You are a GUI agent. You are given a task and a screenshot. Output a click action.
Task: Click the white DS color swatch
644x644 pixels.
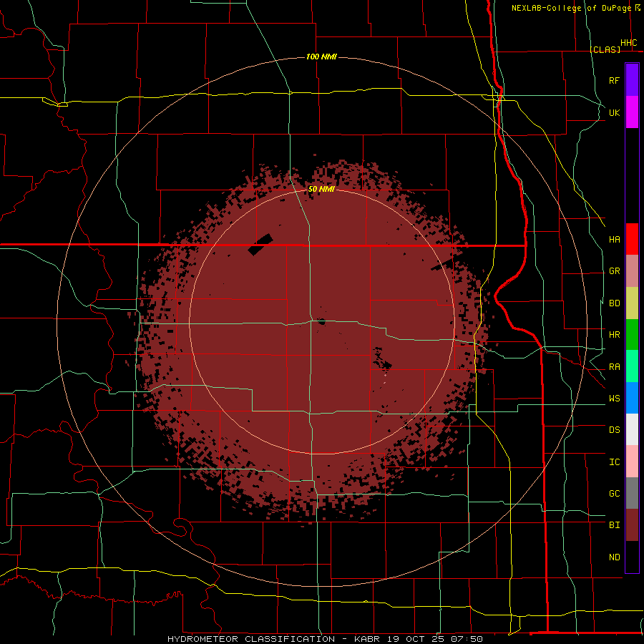[x=632, y=429]
